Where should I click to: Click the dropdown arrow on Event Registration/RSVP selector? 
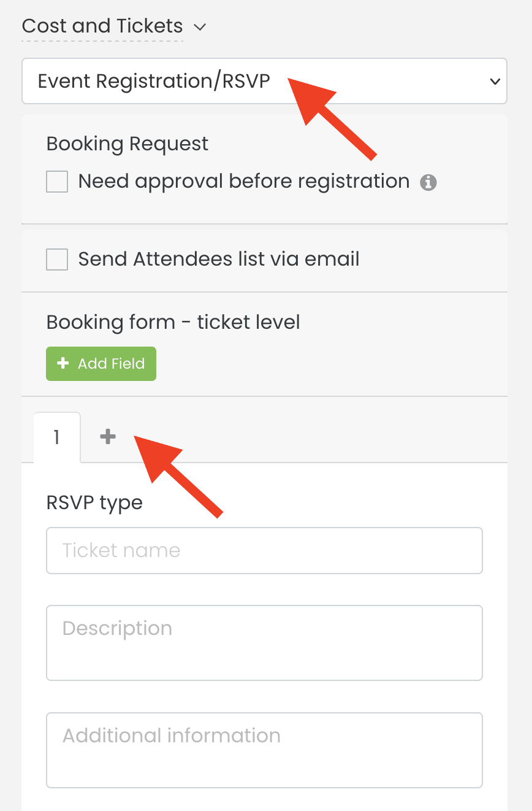click(494, 81)
